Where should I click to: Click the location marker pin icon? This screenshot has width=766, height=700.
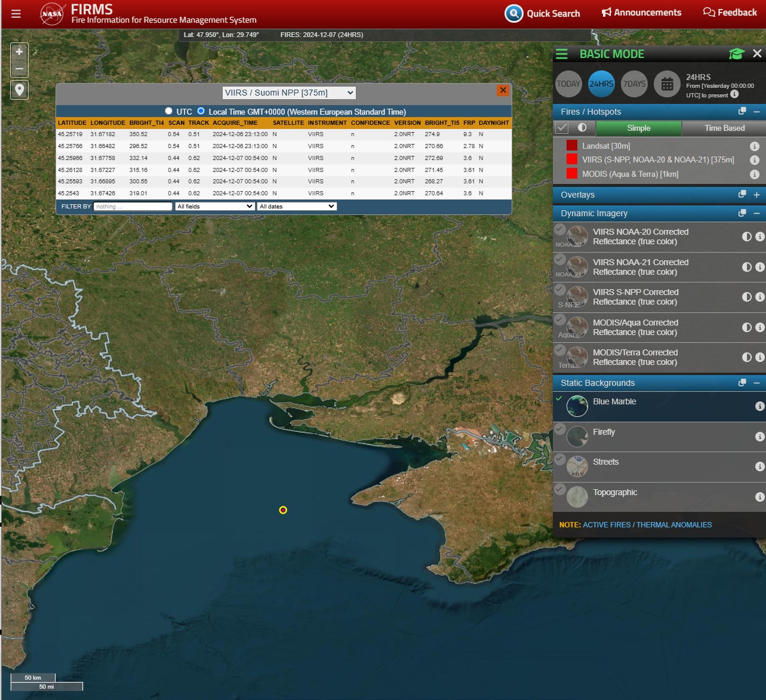pos(19,90)
